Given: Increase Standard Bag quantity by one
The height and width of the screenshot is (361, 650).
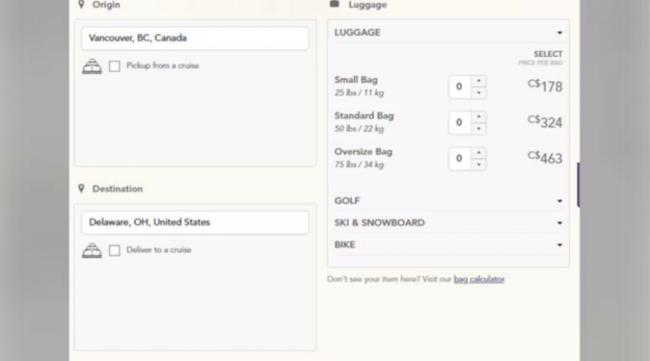Looking at the screenshot, I should point(478,117).
